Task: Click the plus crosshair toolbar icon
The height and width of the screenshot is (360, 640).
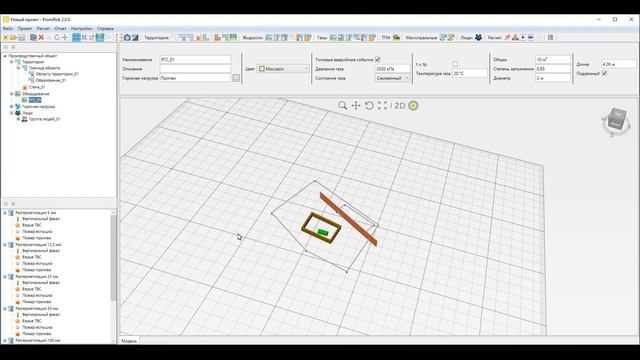Action: (64, 38)
